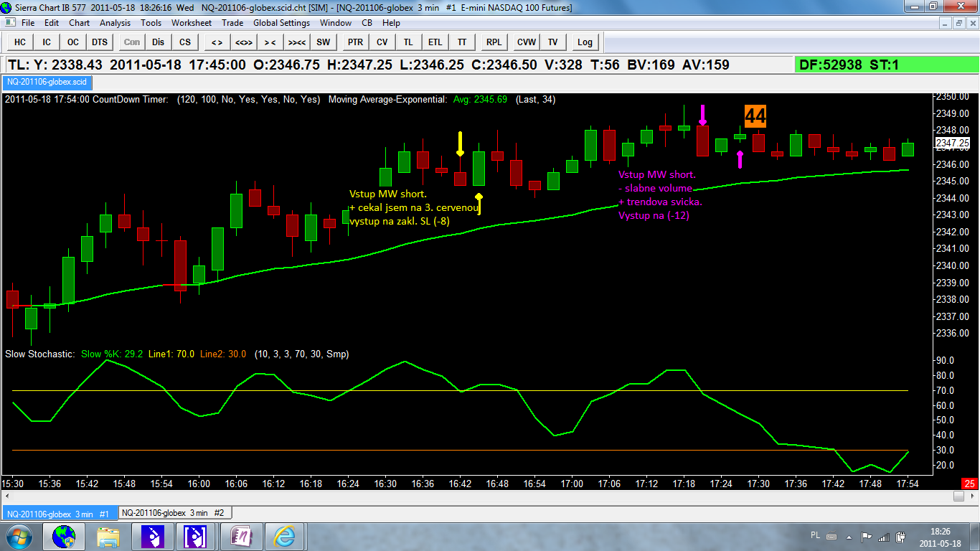Select the ETL extended trendline tool
Image resolution: width=980 pixels, height=551 pixels.
435,42
